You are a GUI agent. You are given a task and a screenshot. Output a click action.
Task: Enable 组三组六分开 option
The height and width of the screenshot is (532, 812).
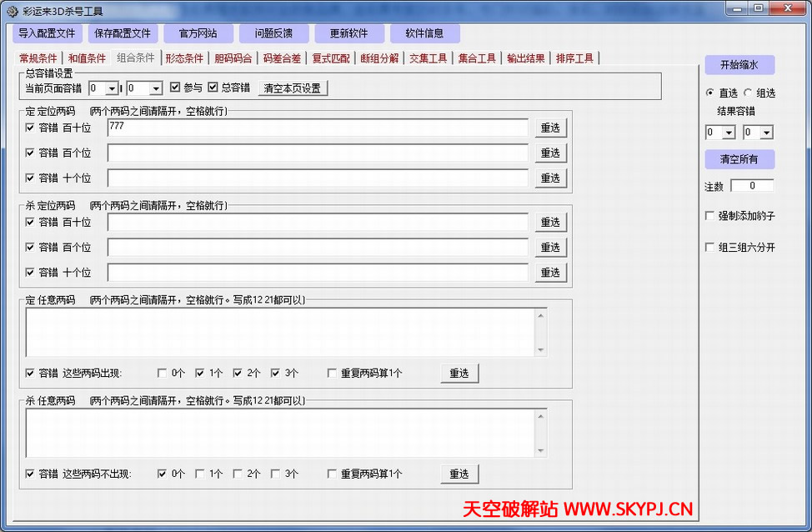click(709, 246)
